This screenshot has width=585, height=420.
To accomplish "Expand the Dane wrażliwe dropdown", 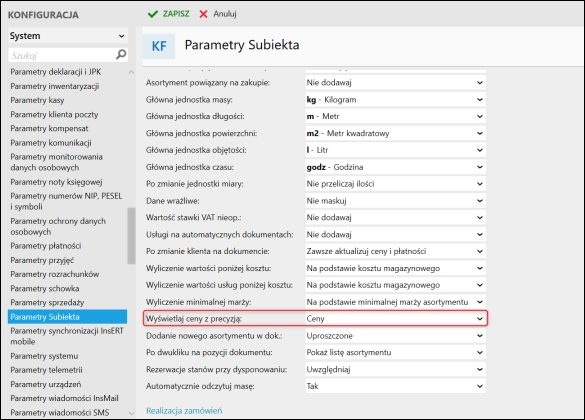I will [x=395, y=201].
